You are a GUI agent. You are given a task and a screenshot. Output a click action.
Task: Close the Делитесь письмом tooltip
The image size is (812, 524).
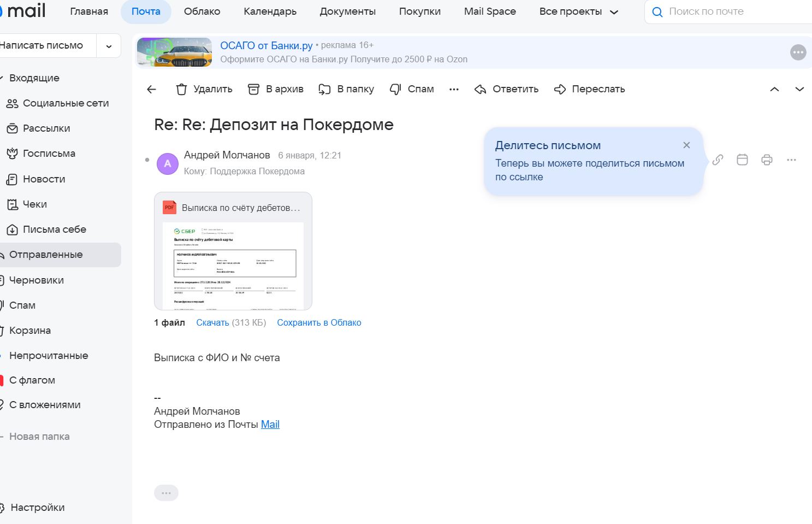pyautogui.click(x=686, y=145)
